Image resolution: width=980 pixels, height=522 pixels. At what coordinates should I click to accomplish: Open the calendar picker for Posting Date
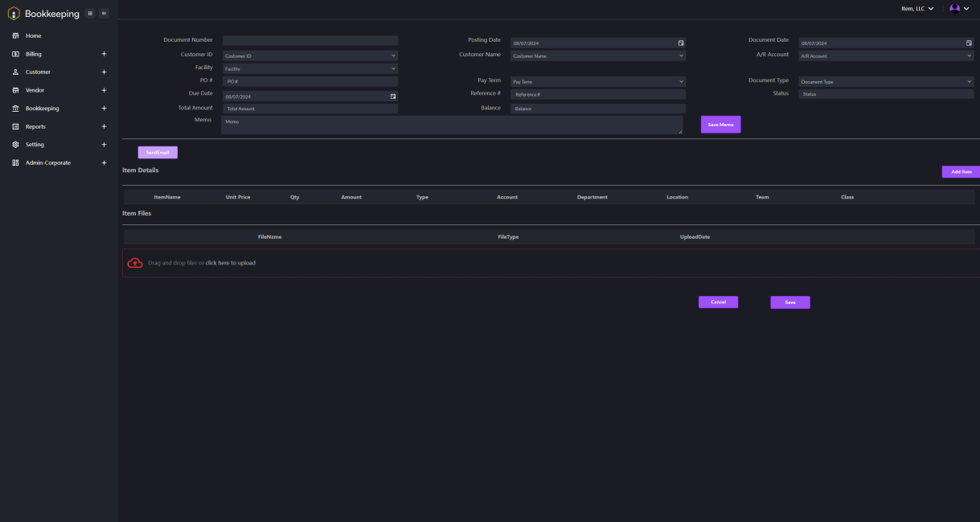coord(680,43)
